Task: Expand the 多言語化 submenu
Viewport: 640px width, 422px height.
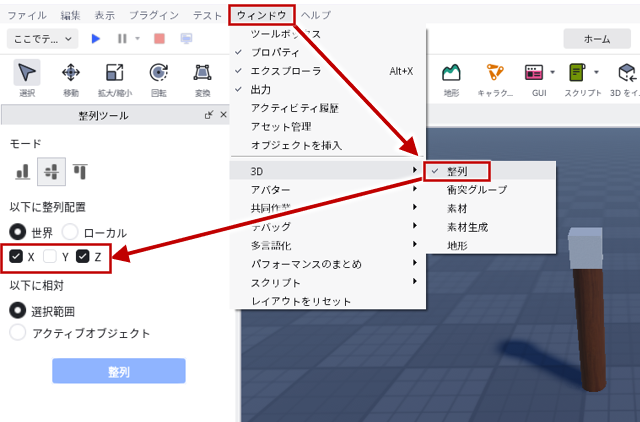Action: pos(328,245)
